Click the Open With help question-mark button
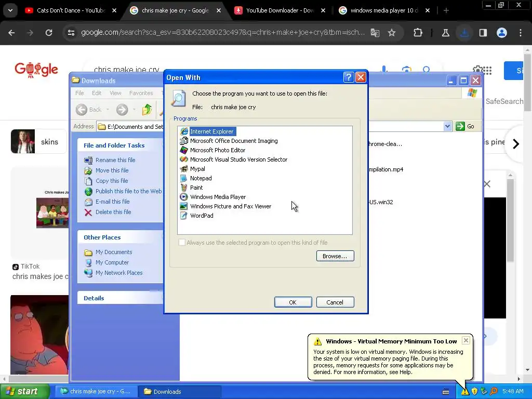The image size is (532, 399). click(x=349, y=77)
